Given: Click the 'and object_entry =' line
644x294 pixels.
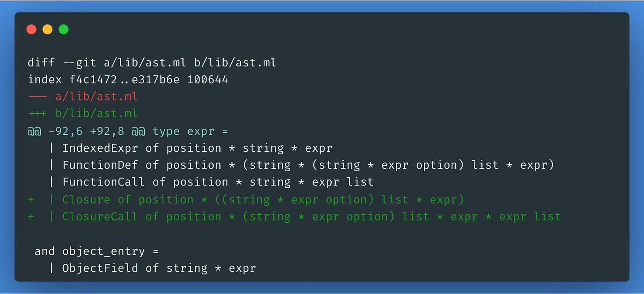Looking at the screenshot, I should [x=96, y=251].
